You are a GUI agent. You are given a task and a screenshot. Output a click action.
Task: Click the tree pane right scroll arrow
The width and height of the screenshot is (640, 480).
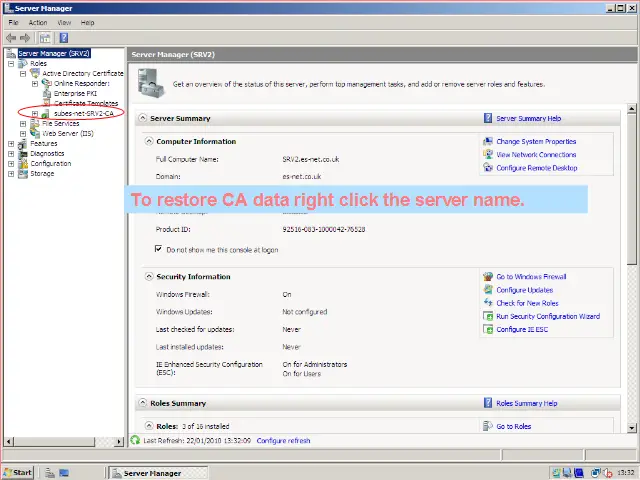119,441
